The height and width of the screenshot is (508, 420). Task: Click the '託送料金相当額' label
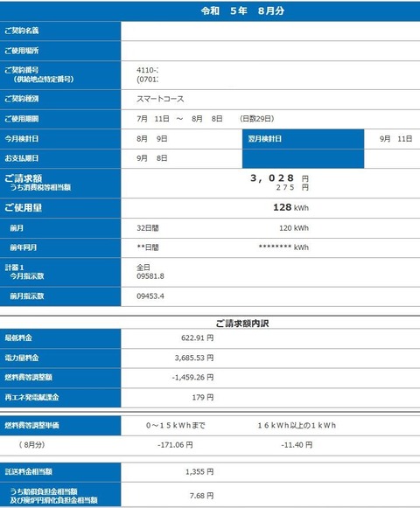point(29,472)
